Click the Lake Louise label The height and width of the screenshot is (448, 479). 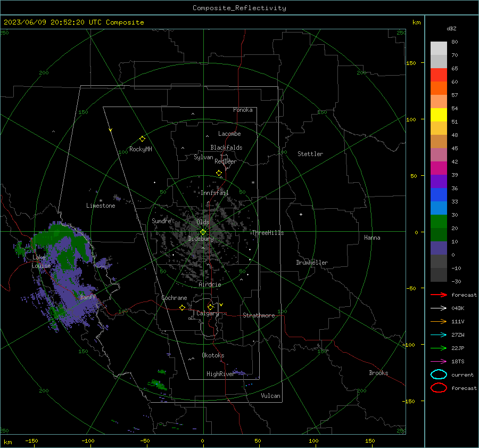[41, 262]
